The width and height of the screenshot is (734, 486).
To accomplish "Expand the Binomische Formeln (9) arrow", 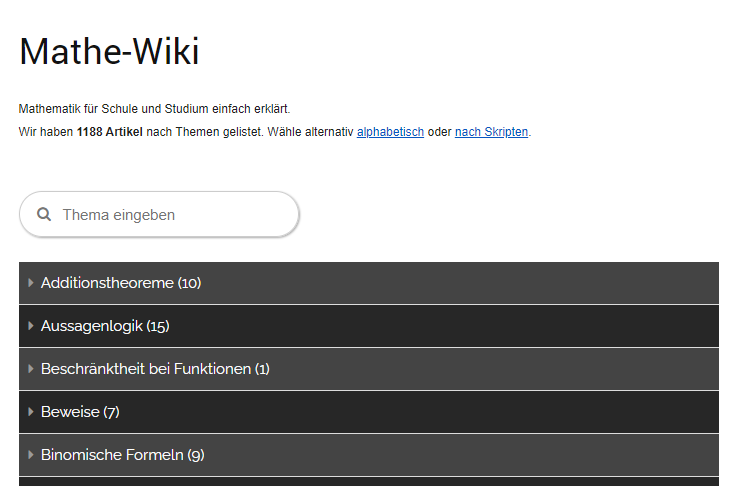I will [x=31, y=455].
